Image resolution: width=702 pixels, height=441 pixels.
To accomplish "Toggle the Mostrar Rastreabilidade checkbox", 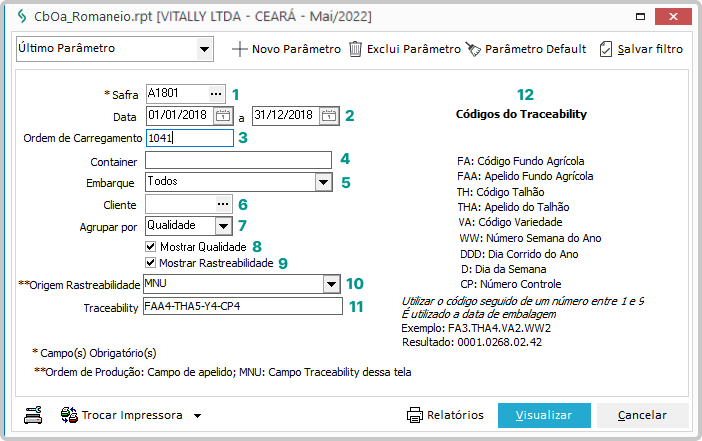I will (151, 263).
